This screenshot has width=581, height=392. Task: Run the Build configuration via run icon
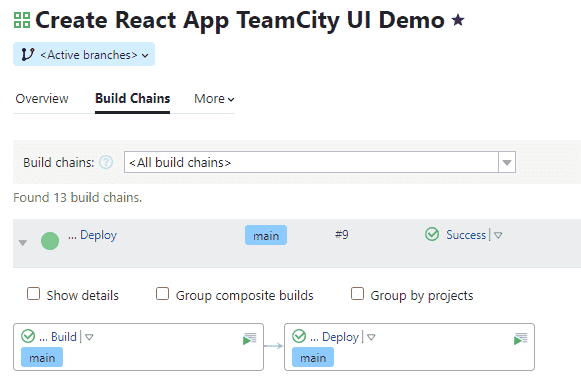click(250, 338)
